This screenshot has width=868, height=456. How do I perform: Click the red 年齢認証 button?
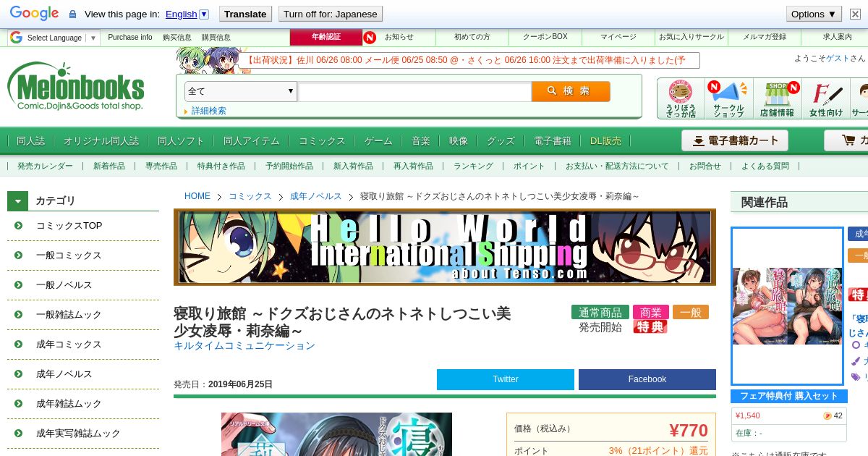point(325,37)
